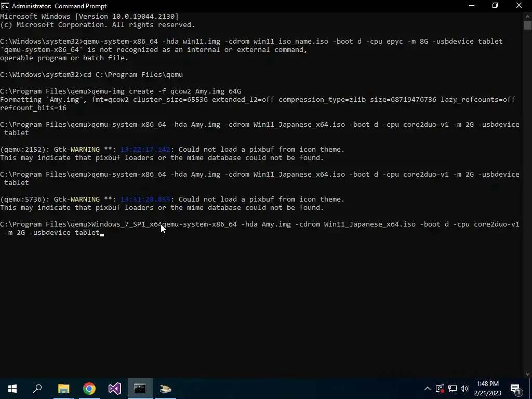This screenshot has width=532, height=399.
Task: Select the Command Prompt taskbar button
Action: (140, 389)
